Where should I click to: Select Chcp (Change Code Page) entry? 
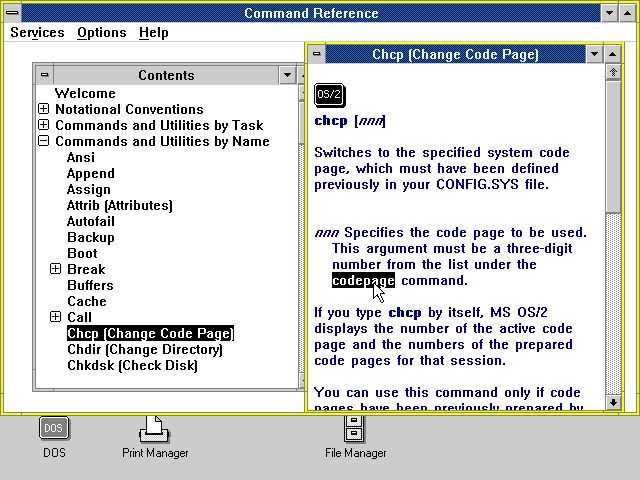pos(150,333)
